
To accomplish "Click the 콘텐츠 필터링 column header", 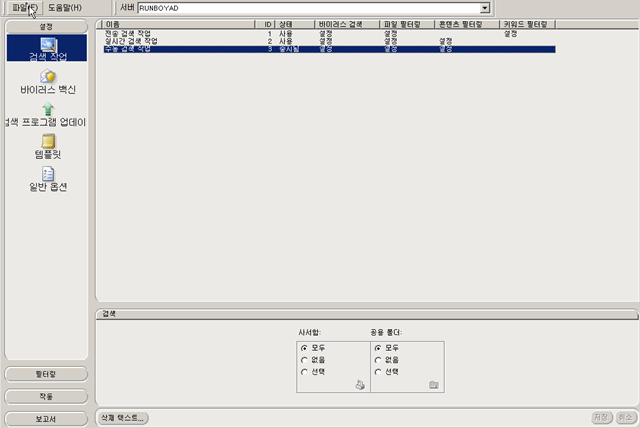I will click(x=467, y=24).
